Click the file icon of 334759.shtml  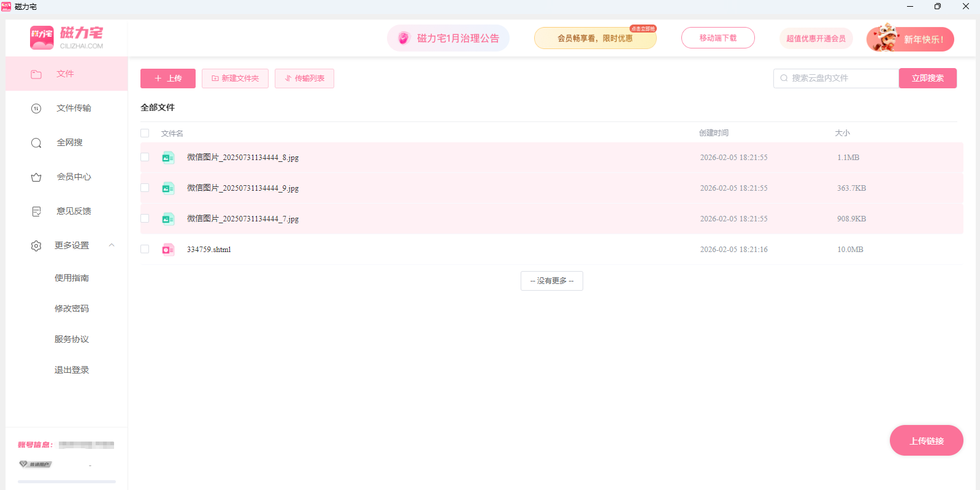click(x=168, y=250)
